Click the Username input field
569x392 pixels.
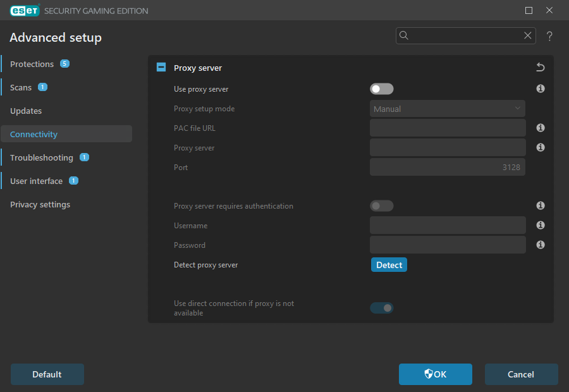(448, 225)
